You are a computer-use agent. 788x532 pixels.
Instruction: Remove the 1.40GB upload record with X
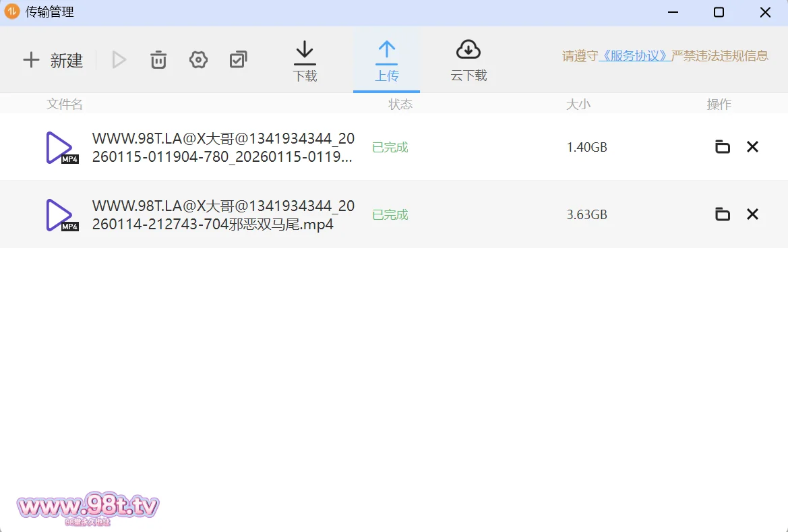click(x=752, y=147)
